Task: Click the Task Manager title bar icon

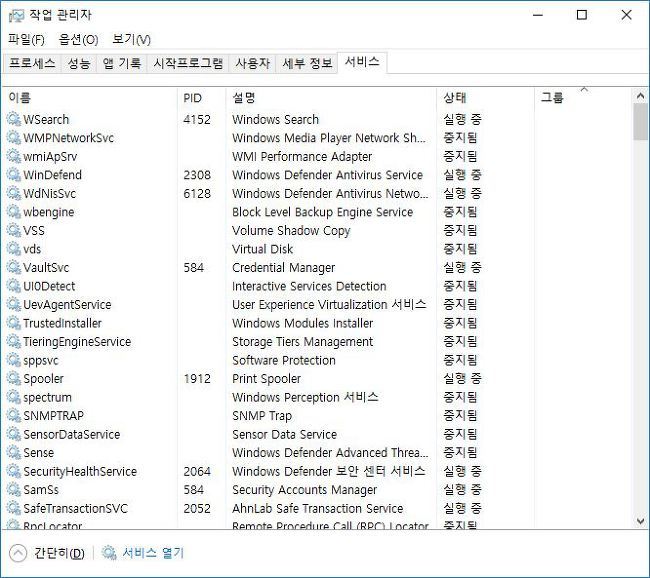Action: coord(17,16)
